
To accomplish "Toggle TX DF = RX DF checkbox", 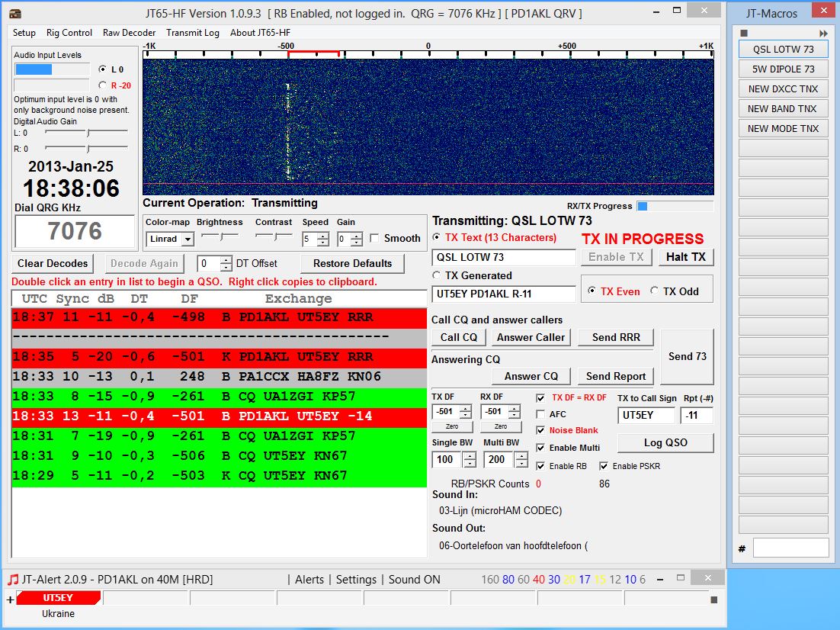I will tap(540, 398).
